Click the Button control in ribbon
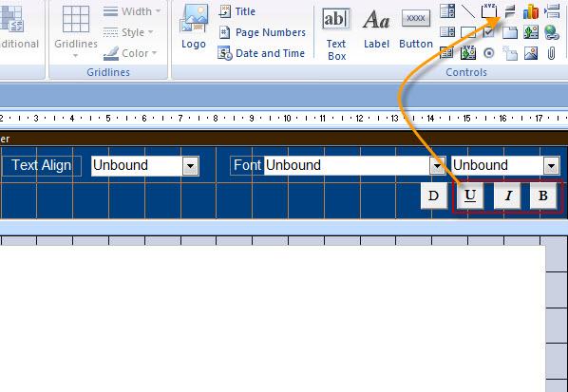 click(416, 29)
